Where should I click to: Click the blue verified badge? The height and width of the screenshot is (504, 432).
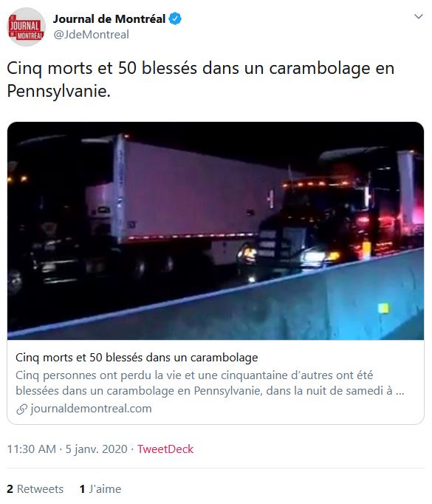coord(175,19)
